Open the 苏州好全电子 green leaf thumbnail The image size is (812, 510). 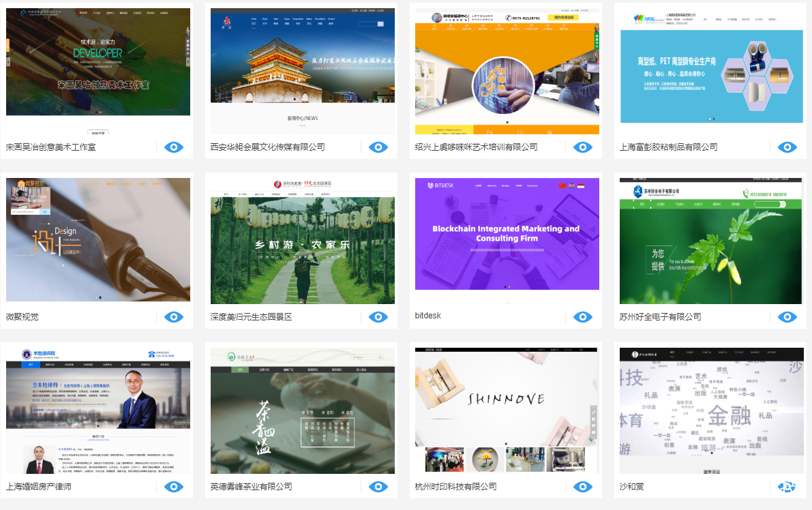click(712, 241)
